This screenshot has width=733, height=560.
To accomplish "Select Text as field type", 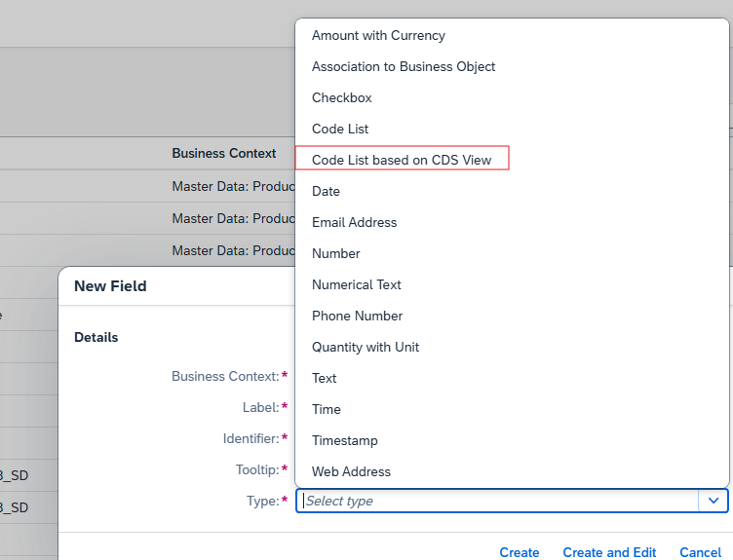I will click(x=325, y=379).
